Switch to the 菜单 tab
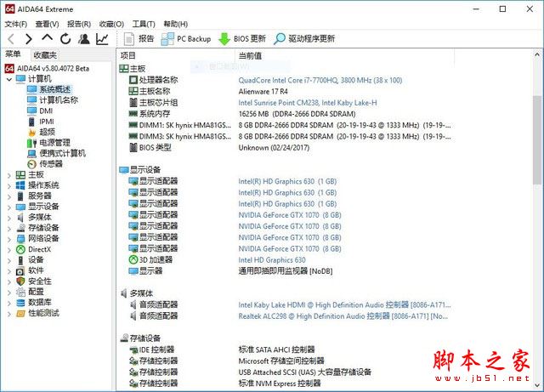The width and height of the screenshot is (544, 392). click(14, 54)
